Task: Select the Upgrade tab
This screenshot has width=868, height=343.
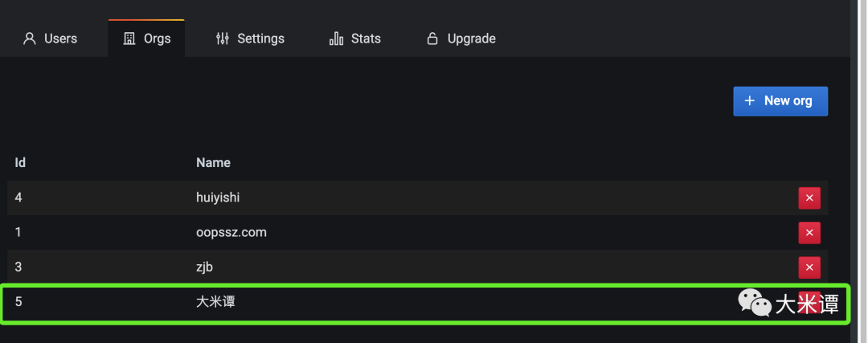Action: point(461,39)
